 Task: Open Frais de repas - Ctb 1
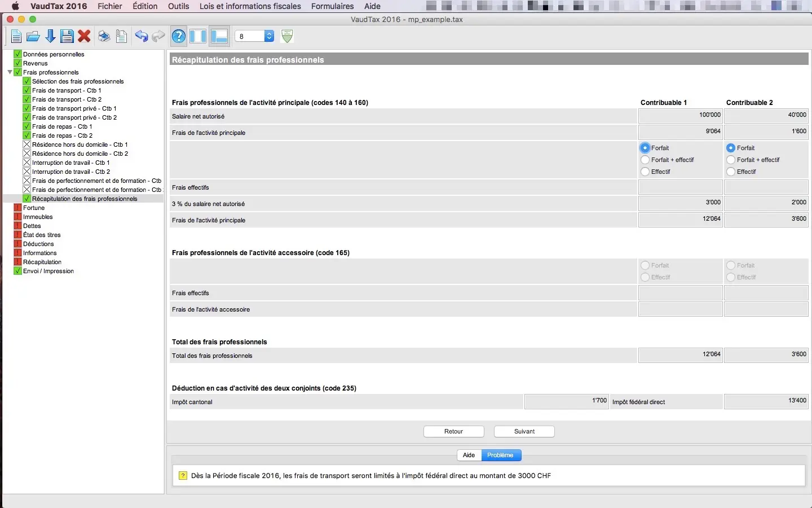click(62, 126)
